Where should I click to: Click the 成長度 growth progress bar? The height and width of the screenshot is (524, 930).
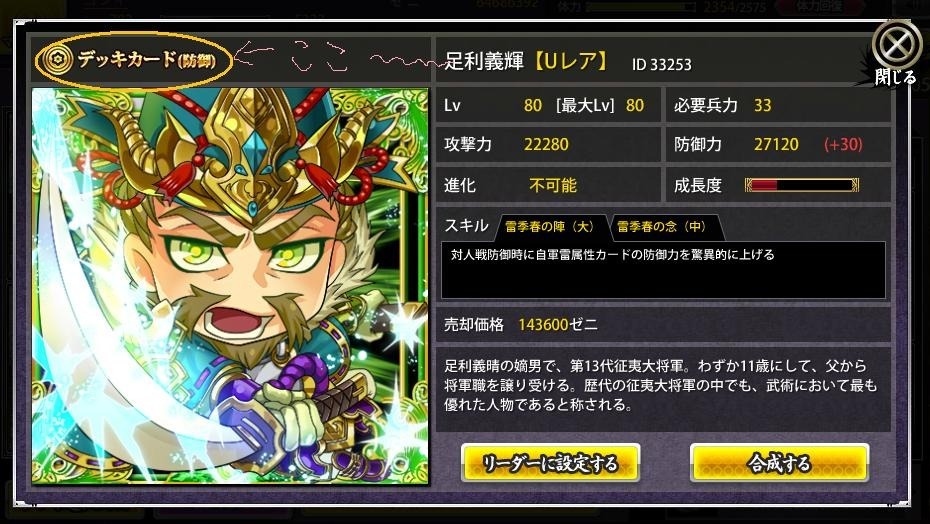click(801, 185)
